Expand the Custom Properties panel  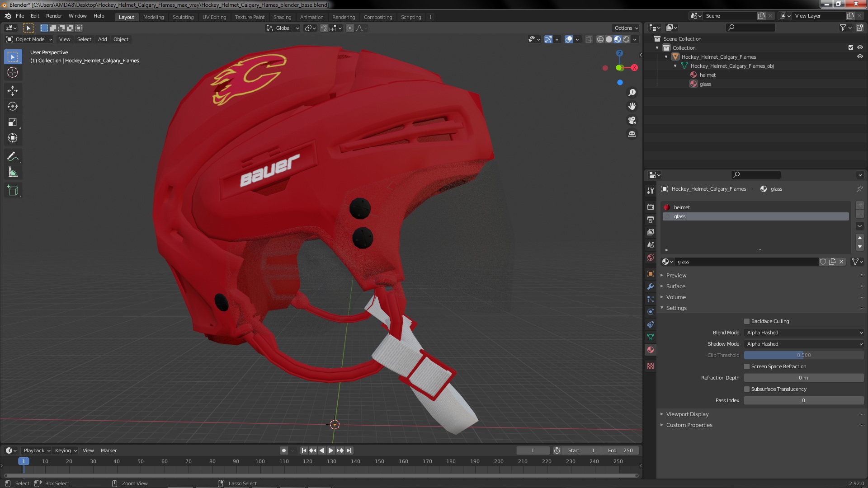pyautogui.click(x=689, y=425)
